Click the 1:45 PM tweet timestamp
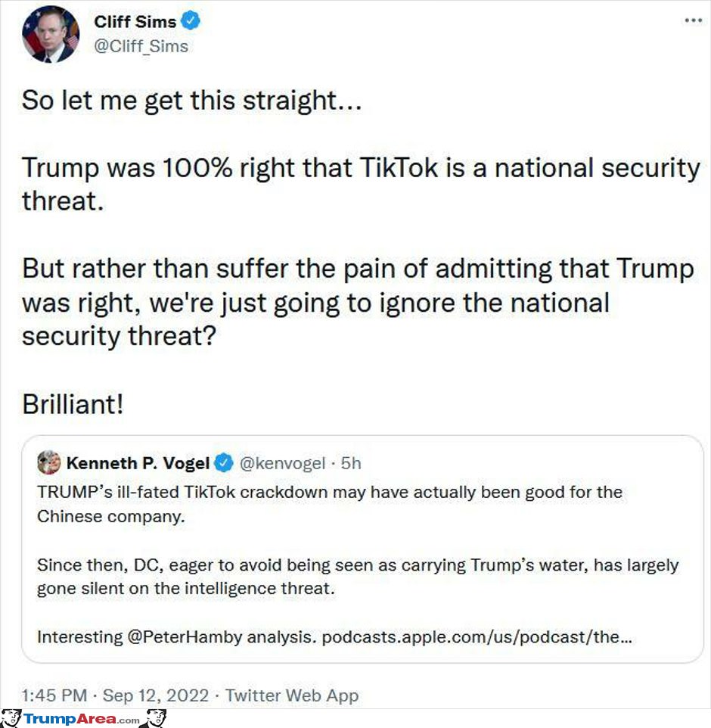The image size is (711, 728). (x=54, y=695)
